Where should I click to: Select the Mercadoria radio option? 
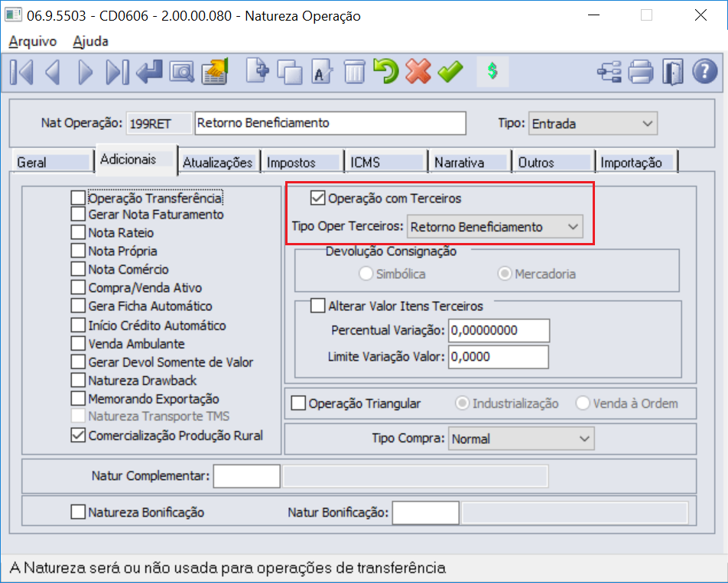[505, 274]
